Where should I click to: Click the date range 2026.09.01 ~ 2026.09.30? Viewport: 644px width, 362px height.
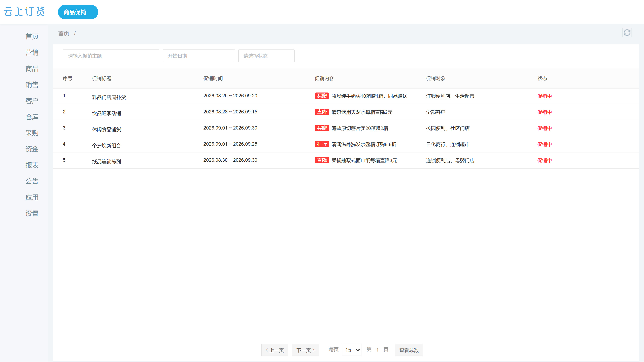230,128
